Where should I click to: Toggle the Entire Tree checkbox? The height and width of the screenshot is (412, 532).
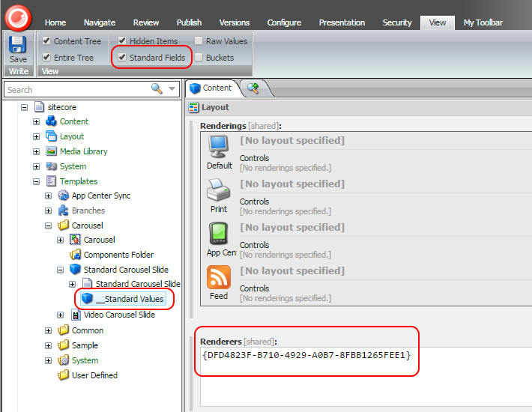coord(46,57)
